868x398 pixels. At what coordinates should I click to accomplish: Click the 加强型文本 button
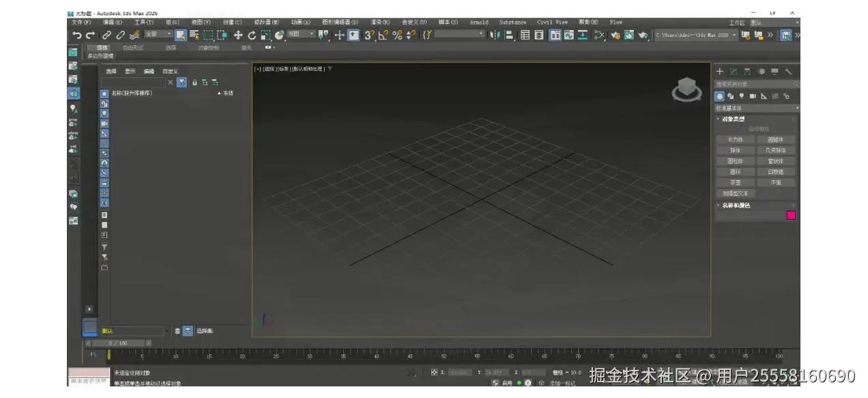[736, 193]
